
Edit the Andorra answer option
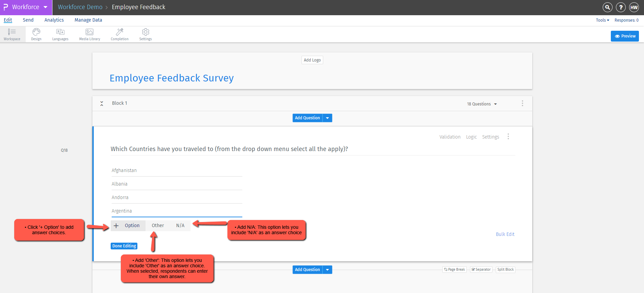coord(177,197)
